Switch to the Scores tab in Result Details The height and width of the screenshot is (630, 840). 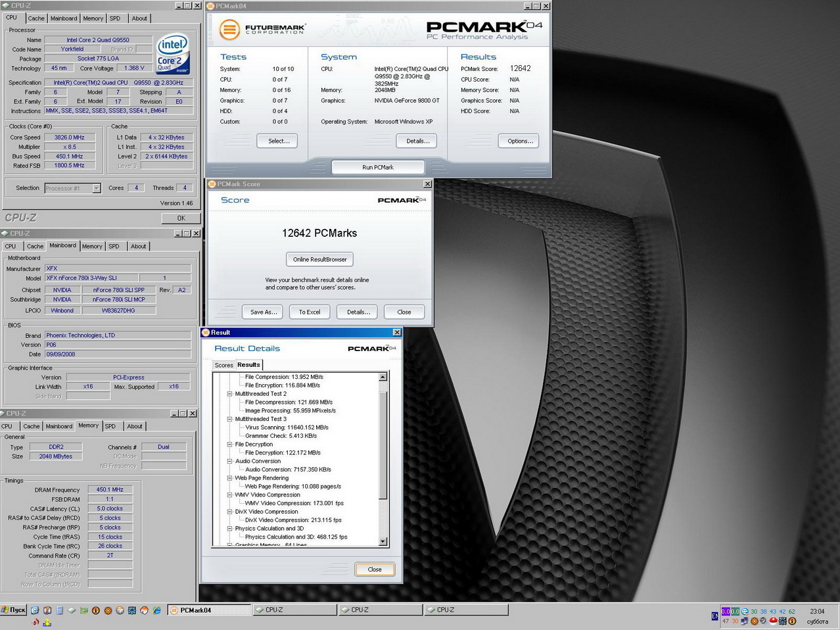click(223, 366)
